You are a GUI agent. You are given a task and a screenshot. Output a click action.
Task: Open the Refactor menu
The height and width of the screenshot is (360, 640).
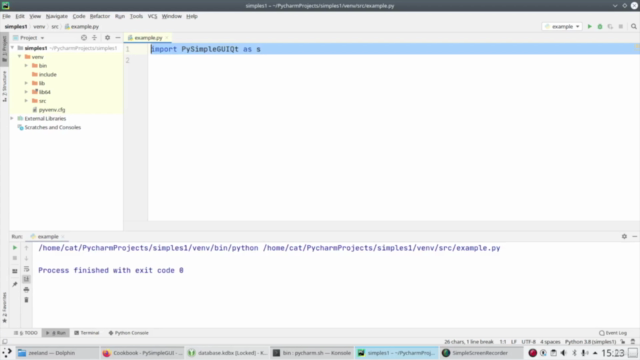click(x=100, y=16)
